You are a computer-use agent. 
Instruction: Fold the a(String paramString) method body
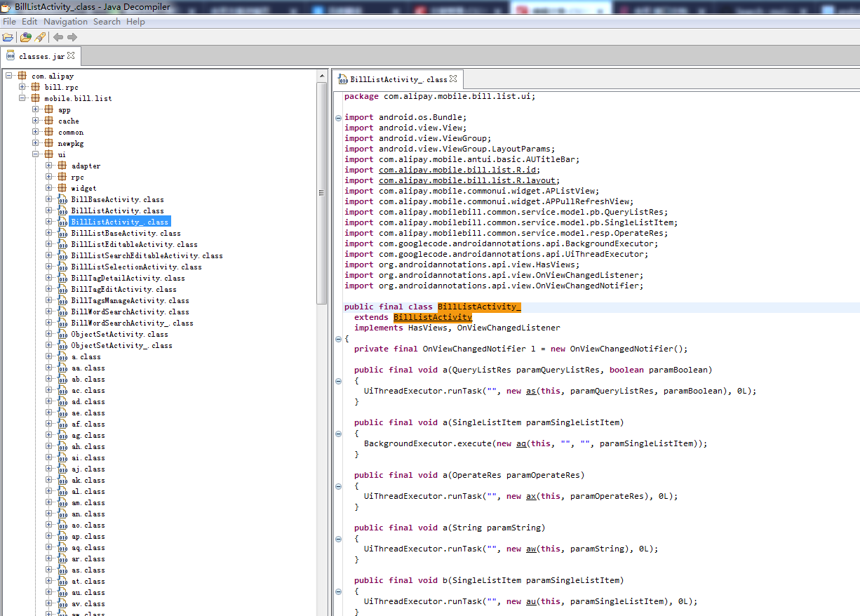tap(339, 538)
